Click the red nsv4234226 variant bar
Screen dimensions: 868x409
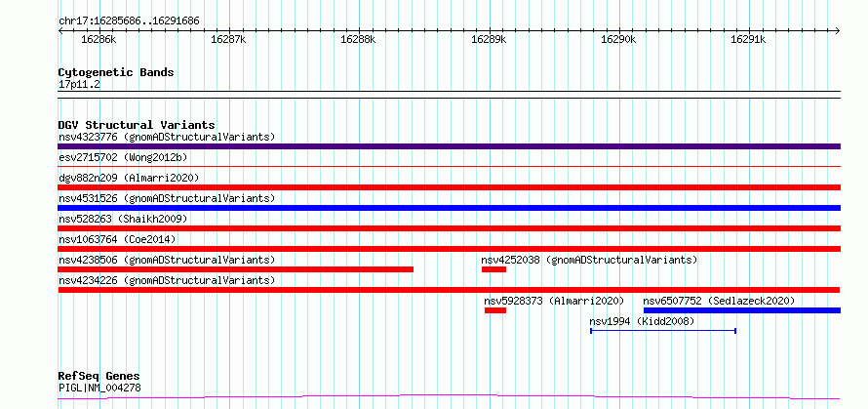[x=449, y=290]
